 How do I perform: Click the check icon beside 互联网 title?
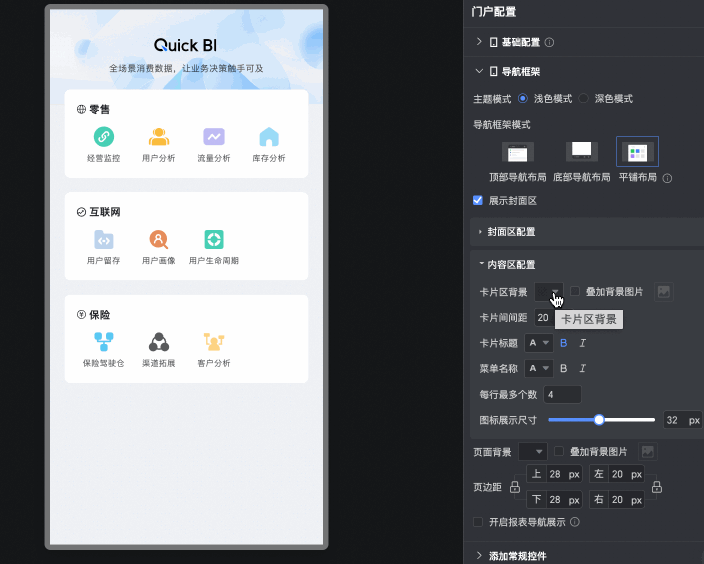click(x=81, y=212)
